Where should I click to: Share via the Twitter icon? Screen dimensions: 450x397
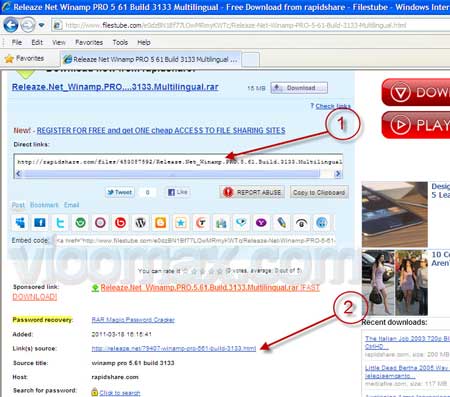(60, 223)
